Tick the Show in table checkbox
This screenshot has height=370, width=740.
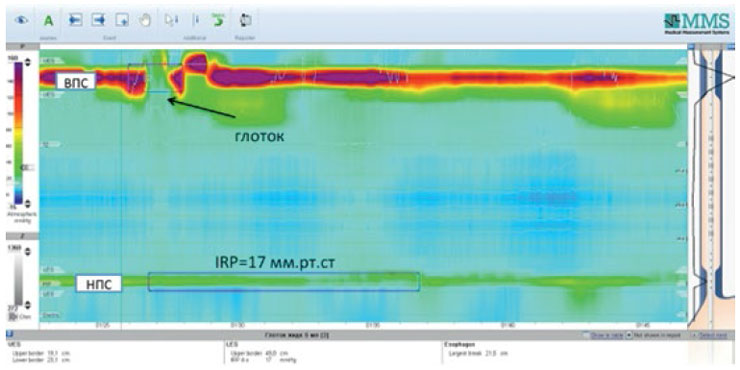coord(586,335)
